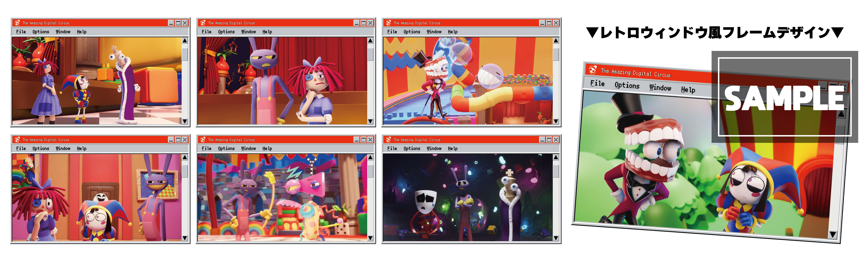This screenshot has width=868, height=261.
Task: Click the title icon in the Jax-and-Zooble window
Action: click(203, 140)
